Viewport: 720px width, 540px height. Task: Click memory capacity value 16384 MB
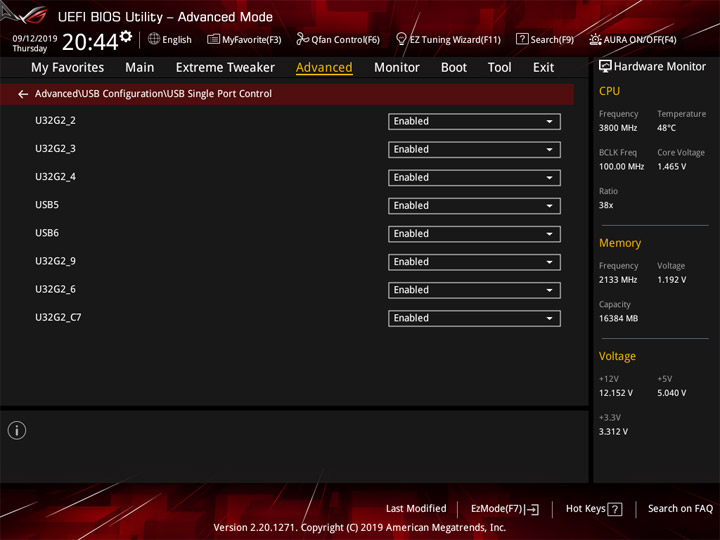(x=618, y=318)
